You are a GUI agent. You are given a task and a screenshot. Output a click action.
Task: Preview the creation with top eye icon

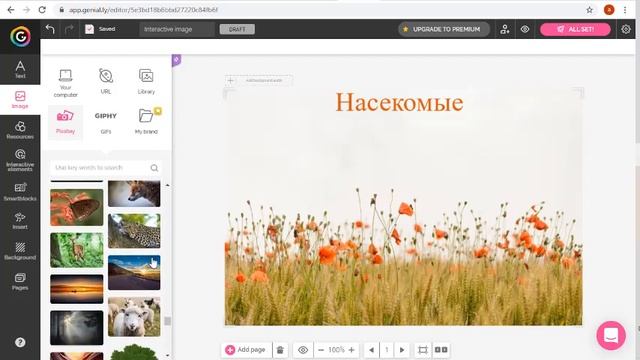tap(525, 29)
